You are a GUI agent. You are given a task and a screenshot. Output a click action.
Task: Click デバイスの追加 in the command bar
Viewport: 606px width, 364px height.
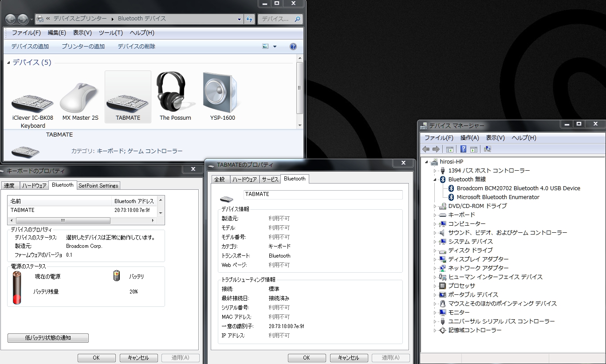click(30, 47)
